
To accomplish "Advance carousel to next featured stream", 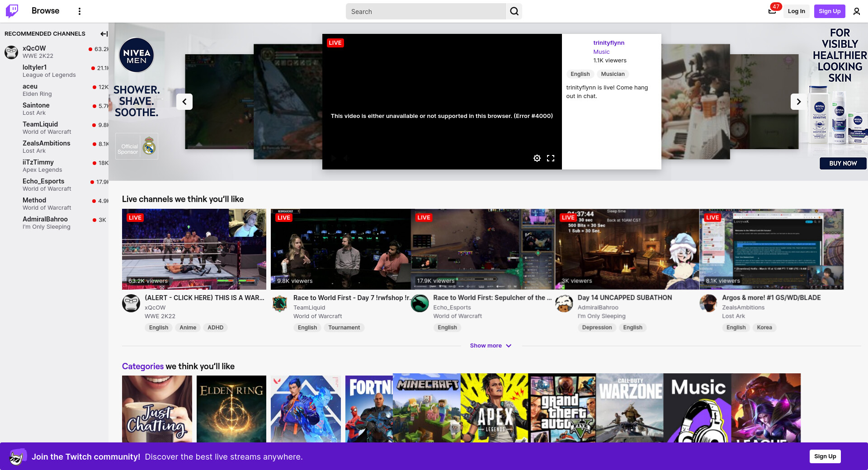I will point(798,102).
